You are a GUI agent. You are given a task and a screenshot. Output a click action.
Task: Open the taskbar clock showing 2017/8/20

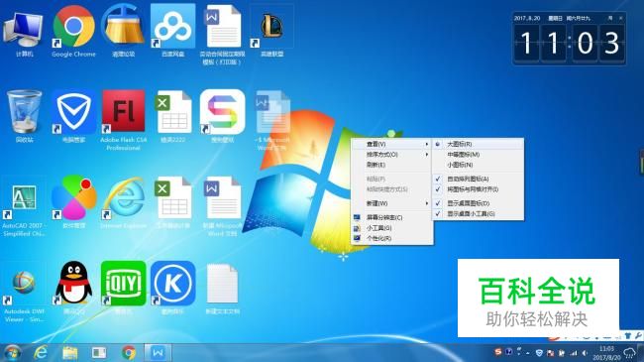tap(606, 353)
